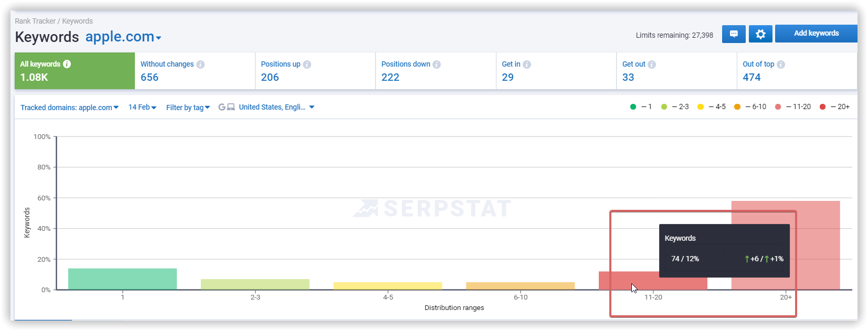Image resolution: width=868 pixels, height=331 pixels.
Task: Switch to the Out of top tab
Action: (x=797, y=71)
